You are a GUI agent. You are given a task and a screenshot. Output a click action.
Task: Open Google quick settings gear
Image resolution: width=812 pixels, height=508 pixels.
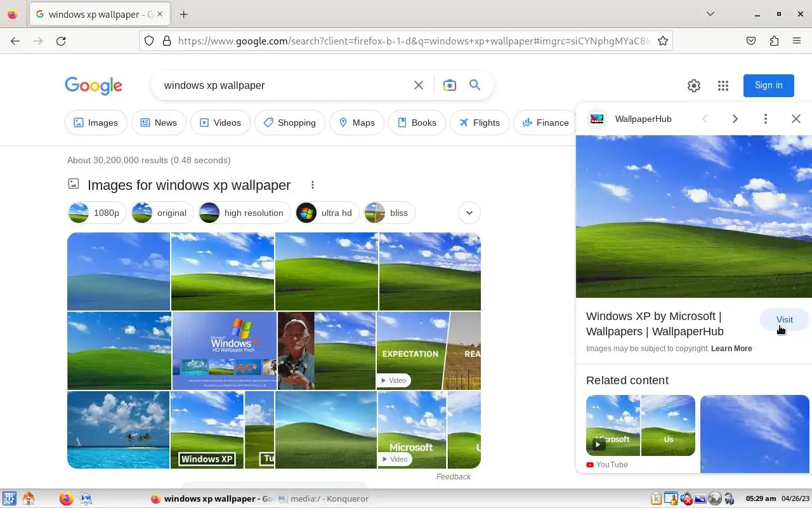pos(694,86)
